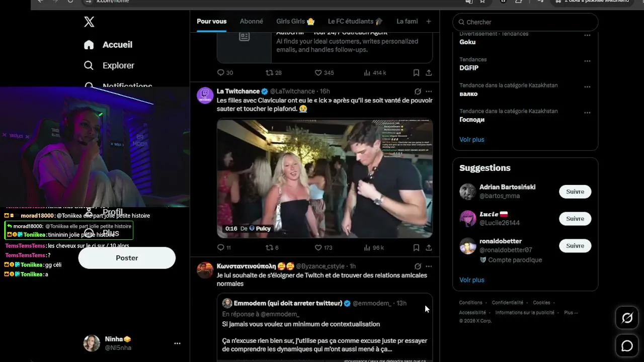Open more options on La Twitchance post
The image size is (644, 362).
pyautogui.click(x=429, y=92)
